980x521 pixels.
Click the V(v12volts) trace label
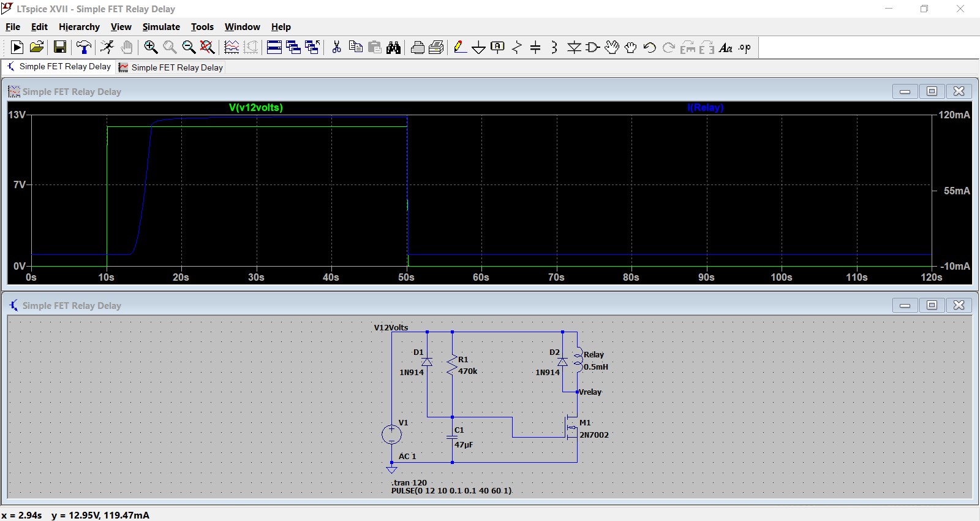click(256, 107)
